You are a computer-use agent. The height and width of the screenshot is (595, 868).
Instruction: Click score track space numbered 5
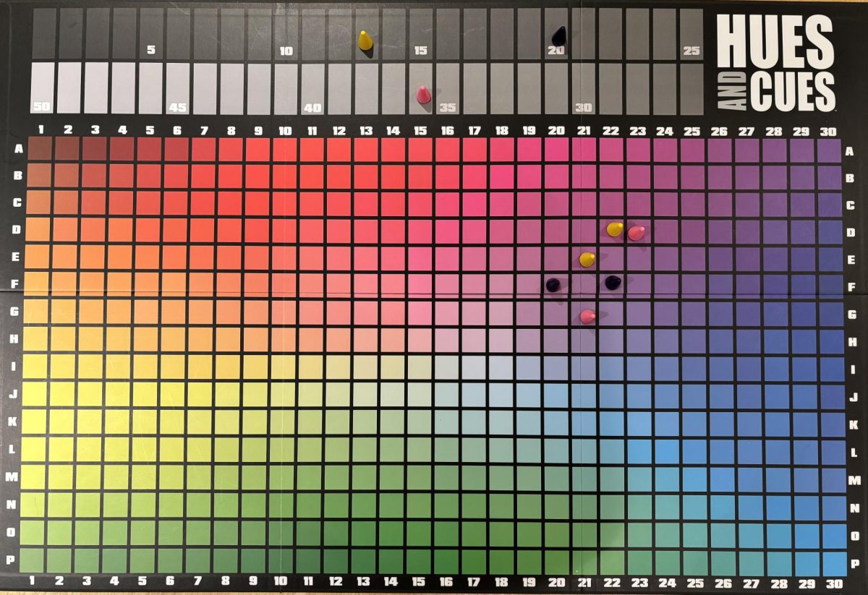coord(150,33)
